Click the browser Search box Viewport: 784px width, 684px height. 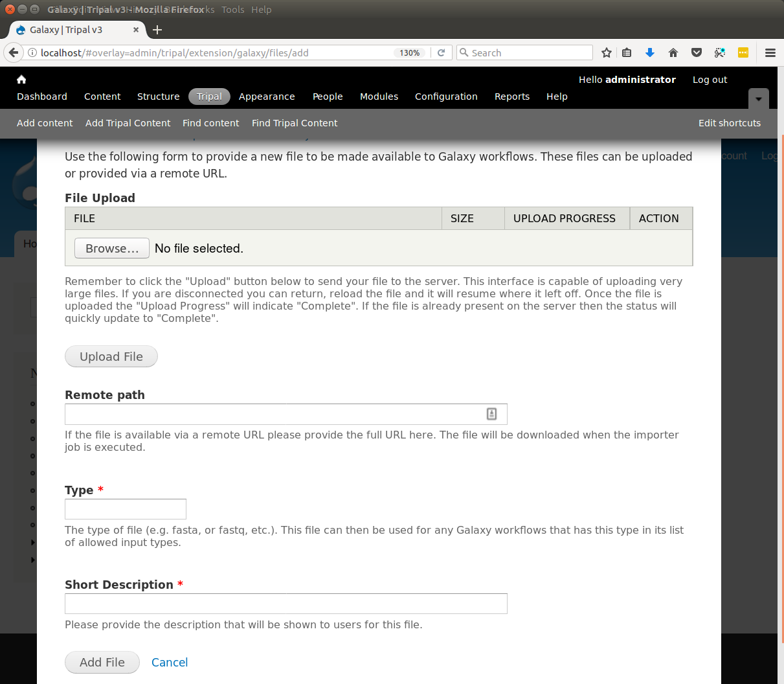coord(524,52)
